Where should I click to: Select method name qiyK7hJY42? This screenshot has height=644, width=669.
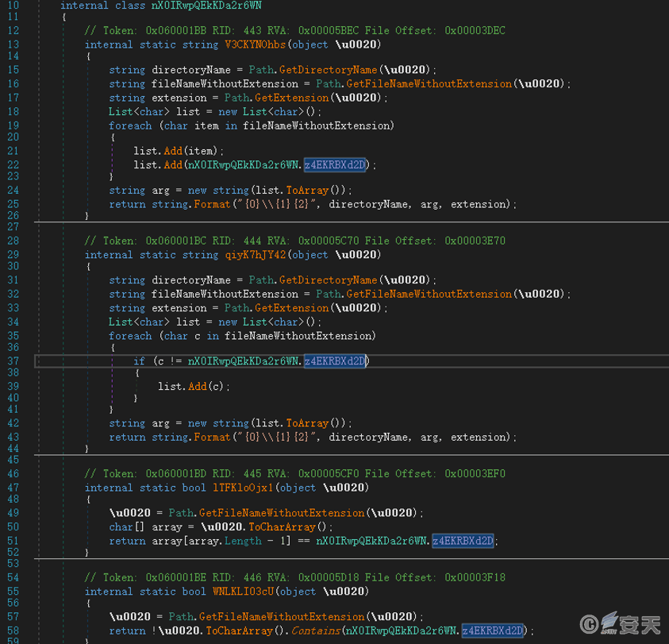(x=256, y=255)
